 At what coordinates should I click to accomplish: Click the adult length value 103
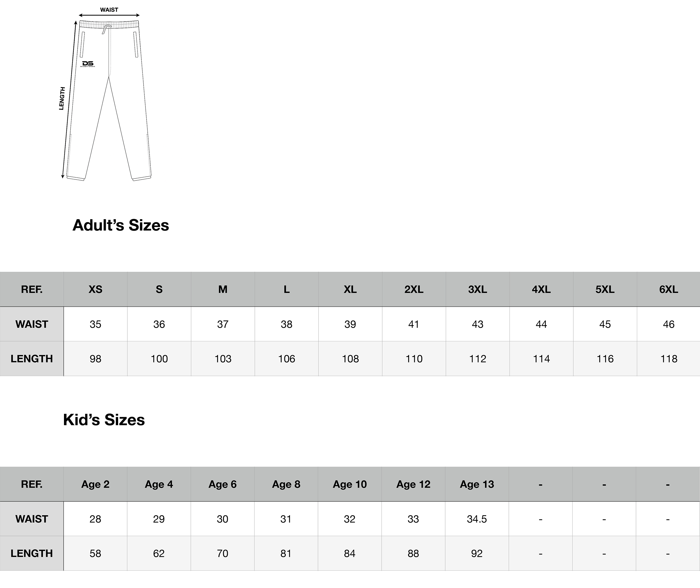223,359
